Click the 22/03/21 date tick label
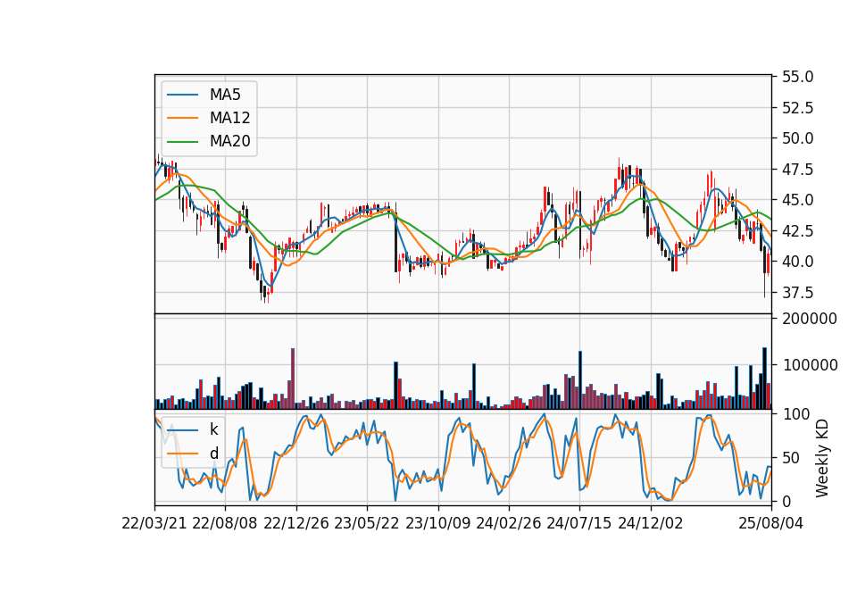This screenshot has width=857, height=616. coord(154,523)
